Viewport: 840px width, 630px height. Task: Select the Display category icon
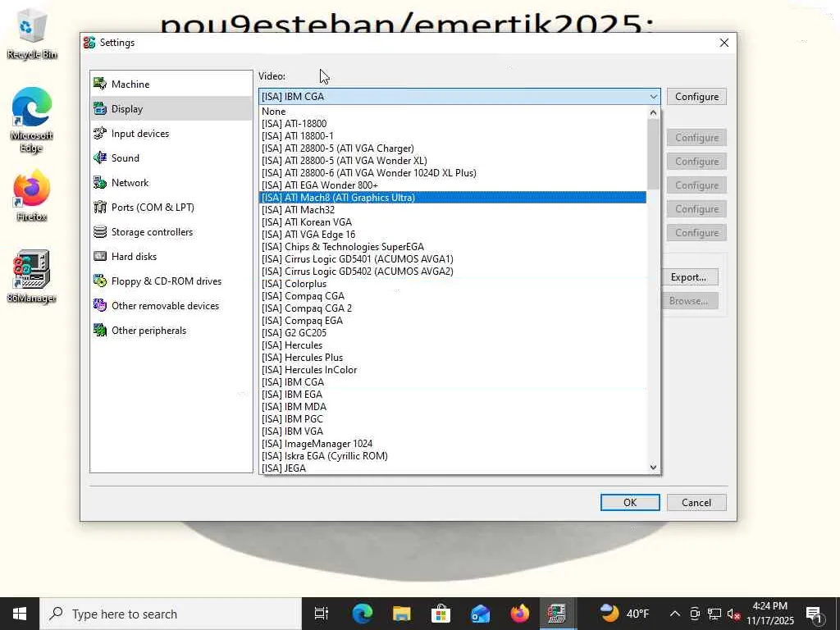point(100,109)
